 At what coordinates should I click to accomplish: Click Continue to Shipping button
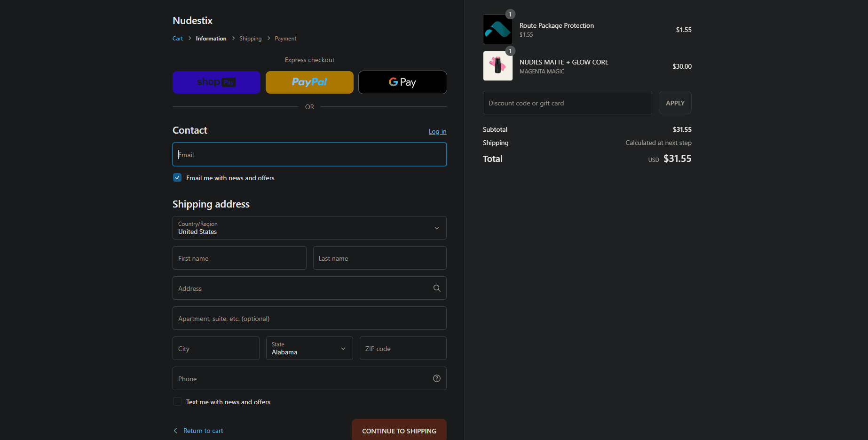(399, 430)
